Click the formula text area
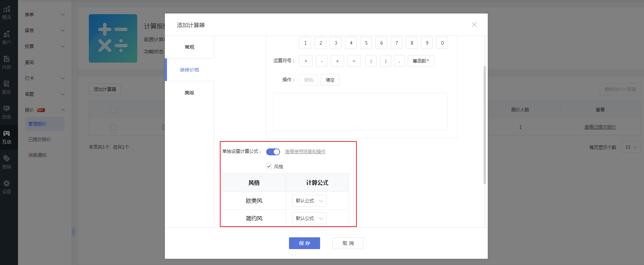The height and width of the screenshot is (265, 644). pyautogui.click(x=360, y=112)
